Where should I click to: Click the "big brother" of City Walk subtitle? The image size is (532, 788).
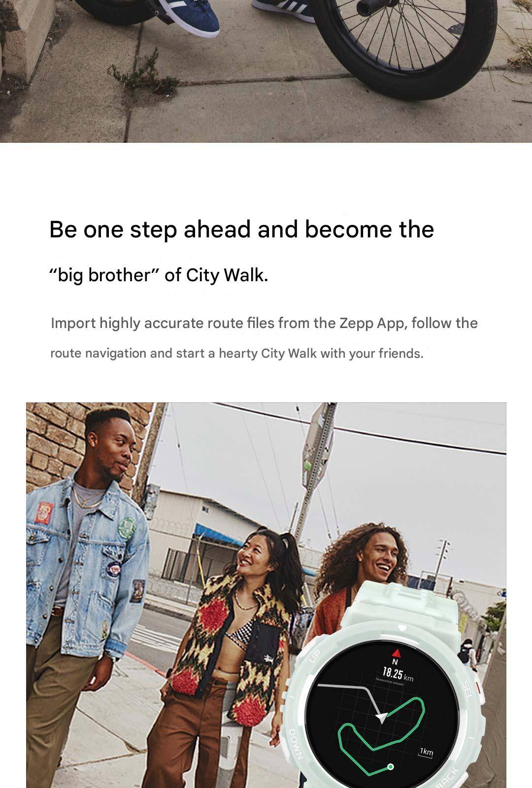pos(159,275)
